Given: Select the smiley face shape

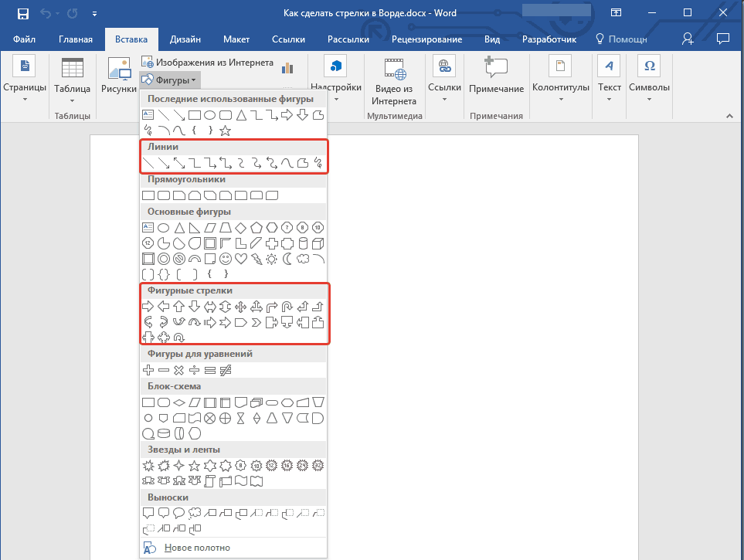Looking at the screenshot, I should [225, 258].
